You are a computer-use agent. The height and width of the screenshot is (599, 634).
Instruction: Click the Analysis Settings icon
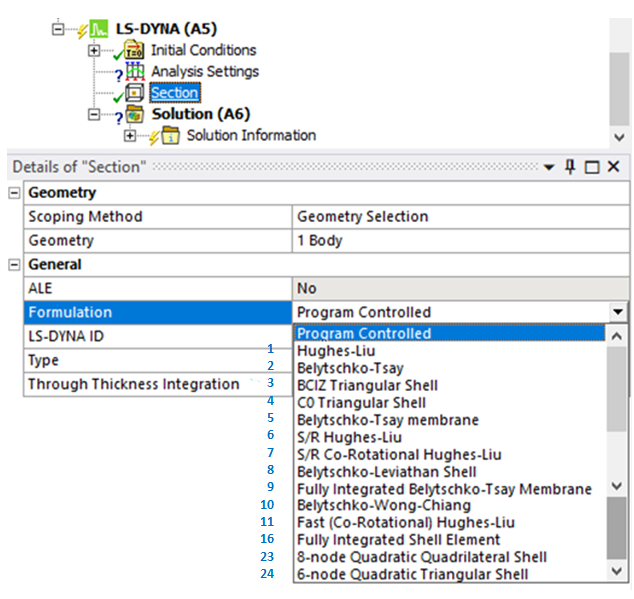(135, 72)
